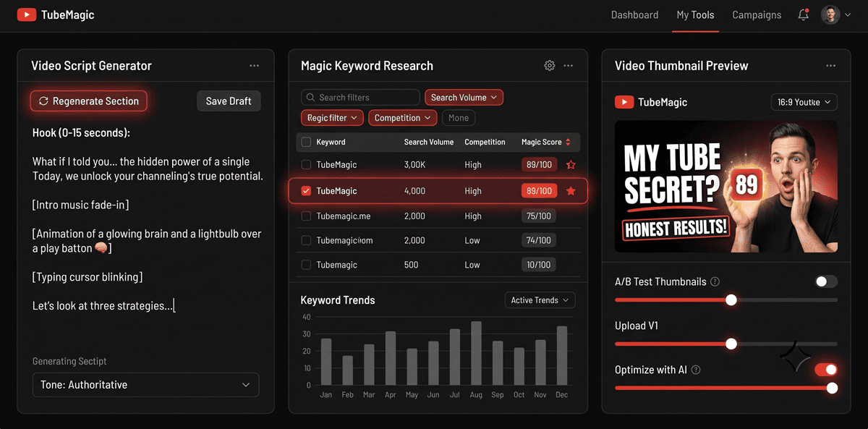Open the Regic filter dropdown
The image size is (868, 429).
[x=332, y=118]
